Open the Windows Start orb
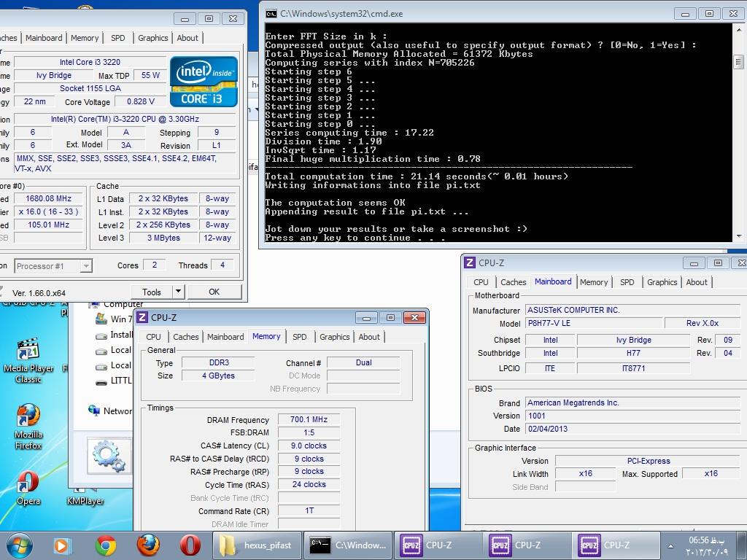 click(x=19, y=545)
